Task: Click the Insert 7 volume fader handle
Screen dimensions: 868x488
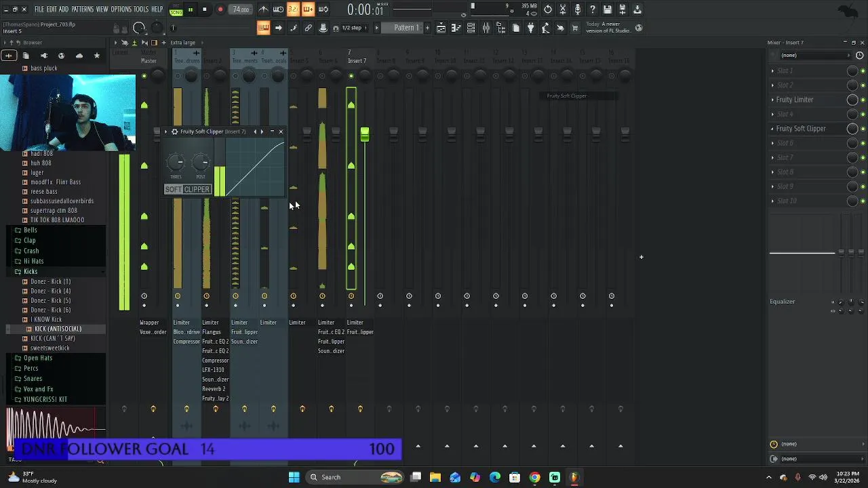Action: (365, 134)
